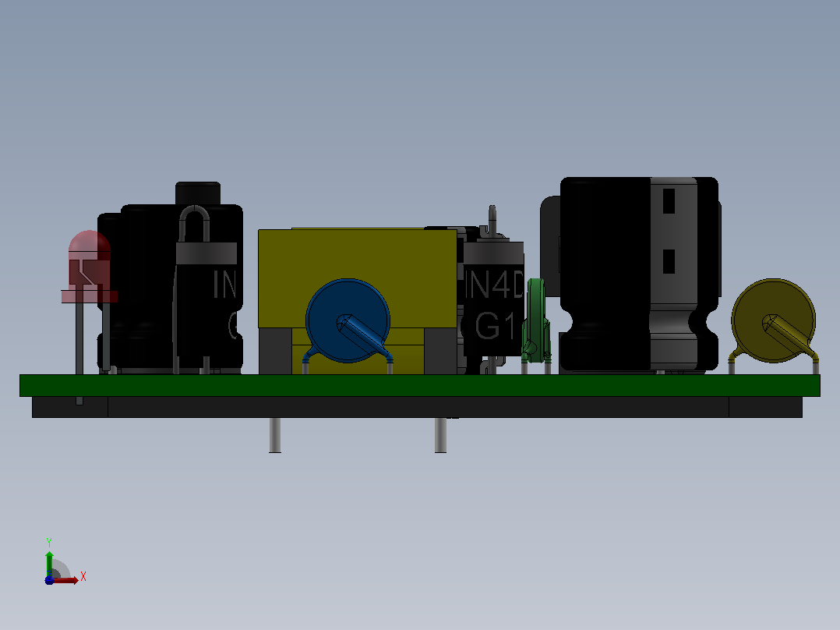This screenshot has height=630, width=840.
Task: Select the small green upright capacitor
Action: (536, 319)
